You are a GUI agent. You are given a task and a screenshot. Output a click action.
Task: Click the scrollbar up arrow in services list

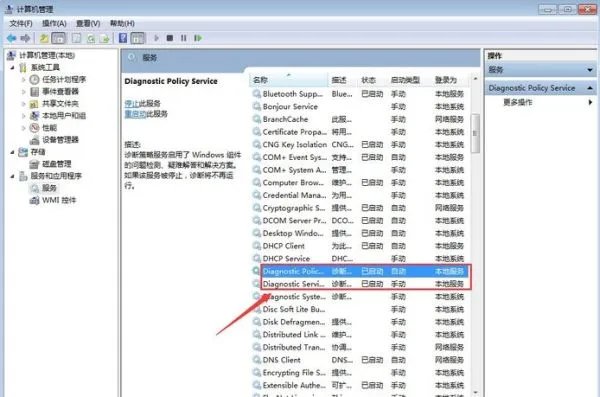tap(475, 79)
